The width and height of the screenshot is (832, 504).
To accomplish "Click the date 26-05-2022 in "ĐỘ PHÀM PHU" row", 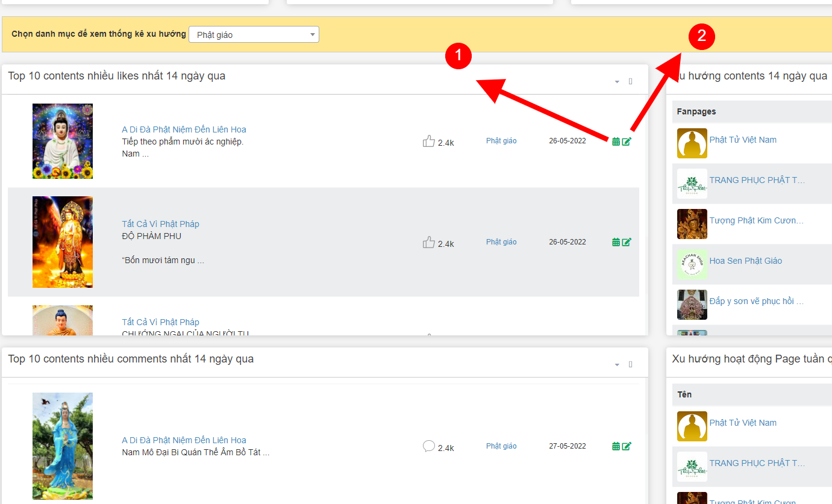I will coord(568,242).
